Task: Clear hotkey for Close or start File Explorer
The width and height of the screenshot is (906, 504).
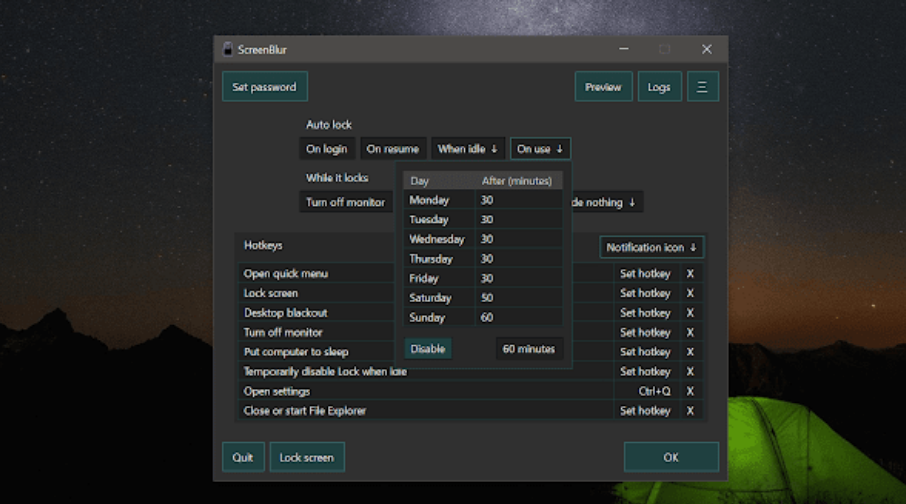Action: pyautogui.click(x=690, y=410)
